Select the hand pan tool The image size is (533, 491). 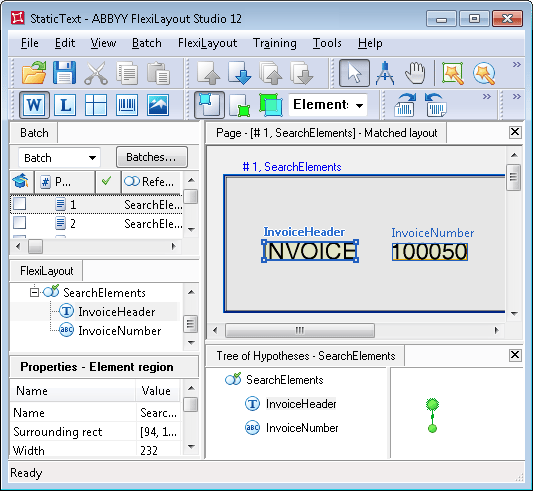415,73
